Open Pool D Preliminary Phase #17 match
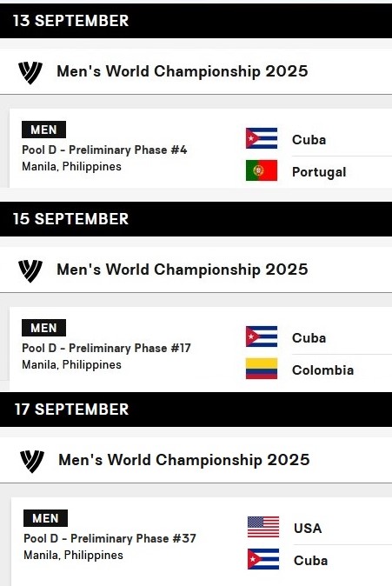This screenshot has width=392, height=586. [x=106, y=348]
